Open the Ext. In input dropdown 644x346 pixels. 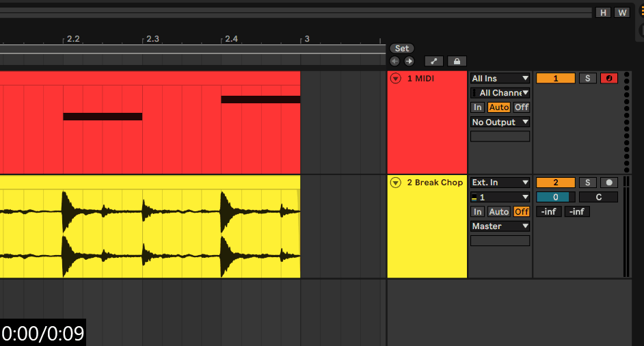tap(500, 183)
